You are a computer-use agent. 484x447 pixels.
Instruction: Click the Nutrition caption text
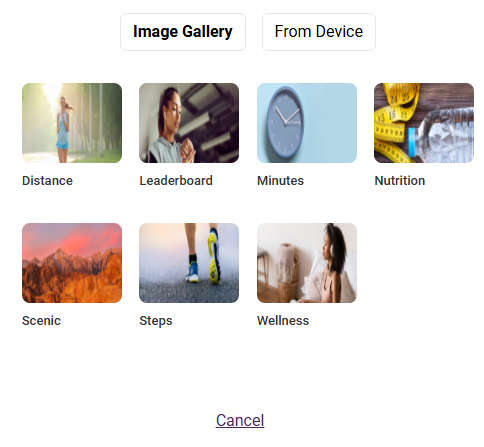(400, 181)
